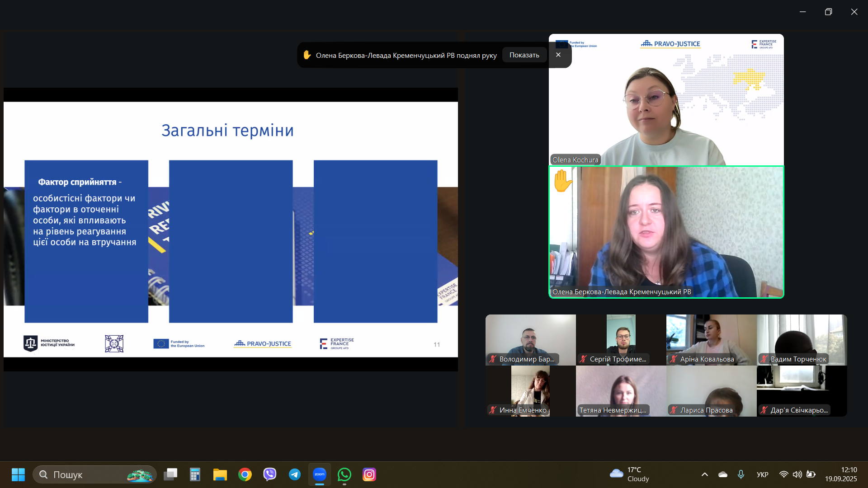
Task: Toggle the microphone tray icon
Action: pos(741,474)
